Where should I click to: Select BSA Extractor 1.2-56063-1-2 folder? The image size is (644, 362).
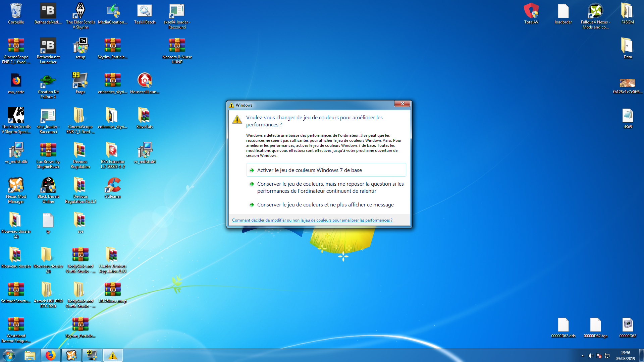click(x=113, y=155)
